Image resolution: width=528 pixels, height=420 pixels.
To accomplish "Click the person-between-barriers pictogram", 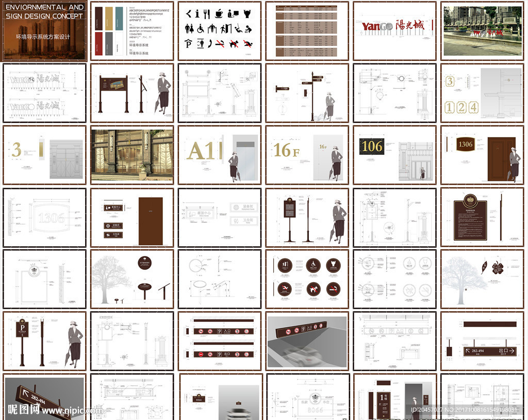I will [x=212, y=29].
